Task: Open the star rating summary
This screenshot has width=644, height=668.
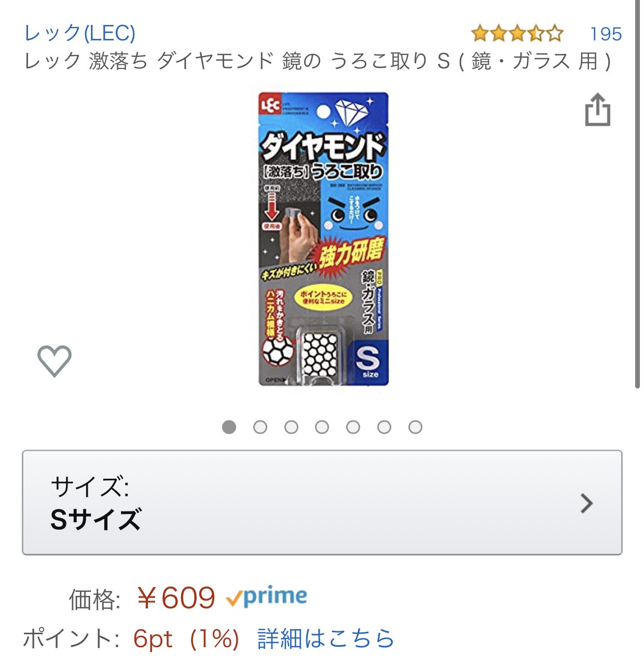Action: coord(517,34)
